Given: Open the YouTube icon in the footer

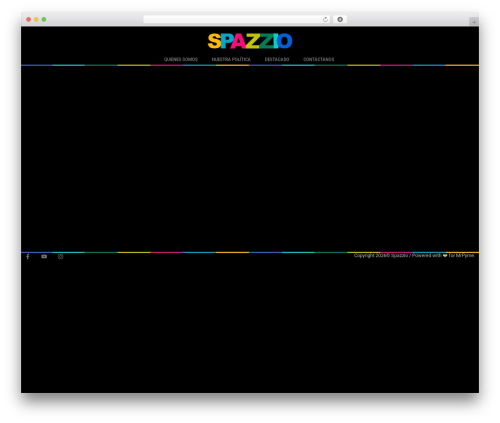Looking at the screenshot, I should tap(44, 256).
